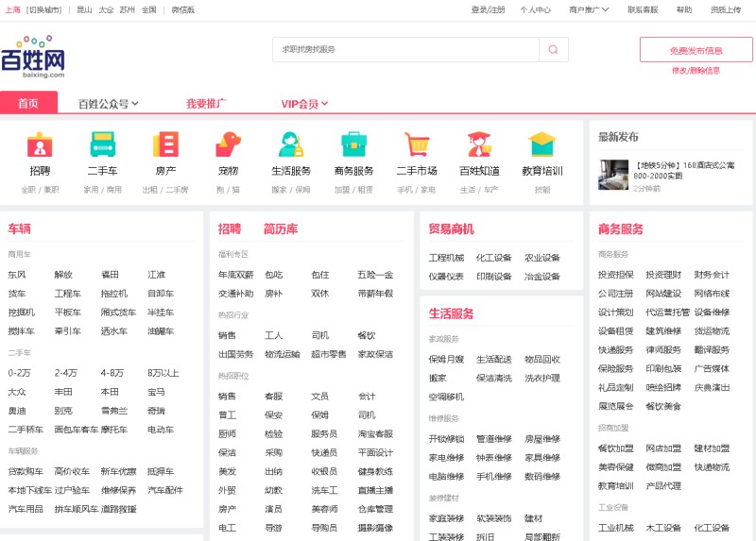Open the 登录/注册 login link
Screen dimensions: 756x541
488,9
